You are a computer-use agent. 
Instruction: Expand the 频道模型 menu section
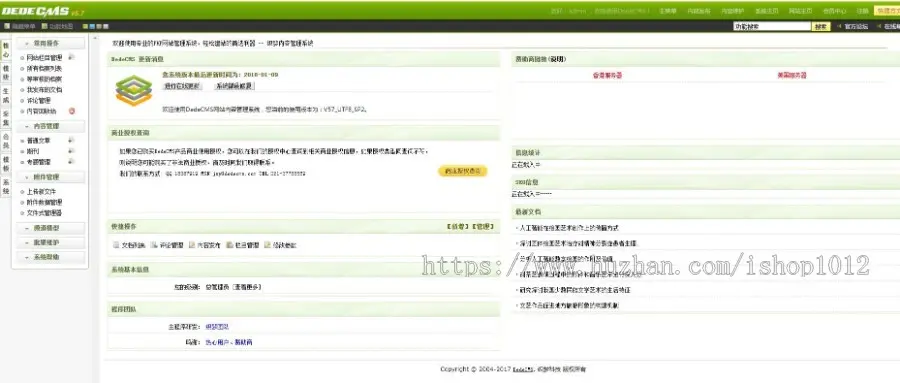[x=51, y=229]
